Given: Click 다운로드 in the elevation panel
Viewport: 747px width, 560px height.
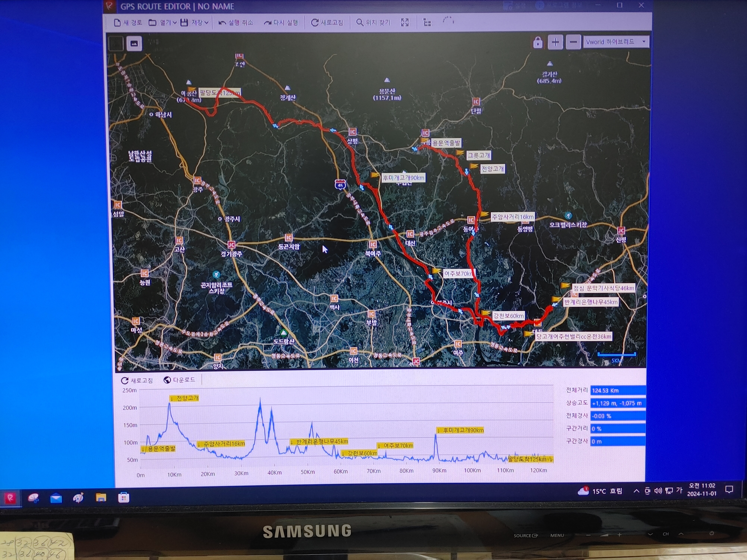Looking at the screenshot, I should tap(180, 380).
